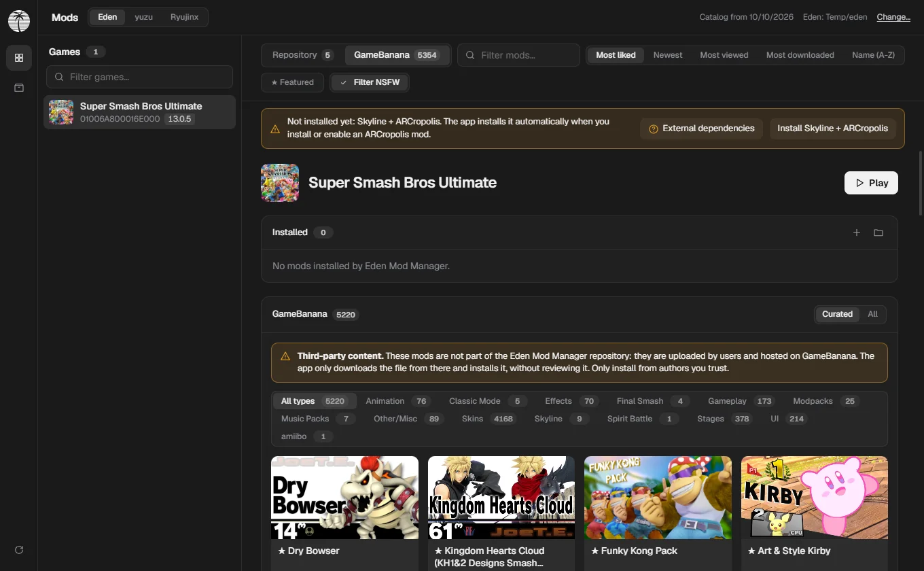Click the main content vertical scrollbar
The height and width of the screenshot is (571, 924).
coord(921,183)
